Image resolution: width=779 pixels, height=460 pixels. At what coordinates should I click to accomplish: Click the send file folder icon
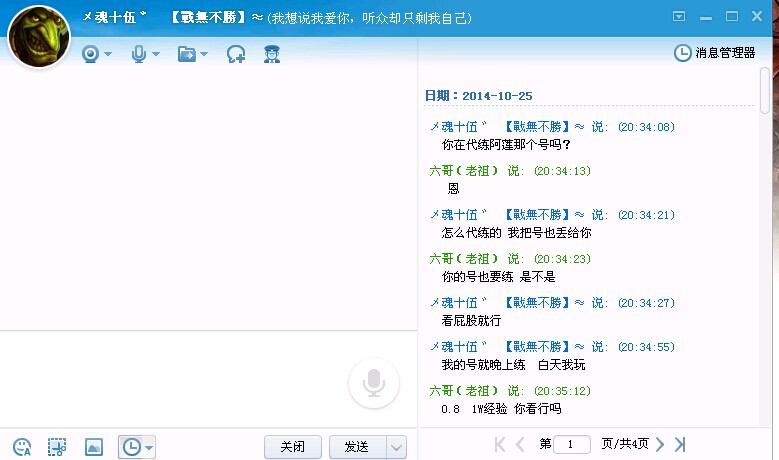coord(186,54)
